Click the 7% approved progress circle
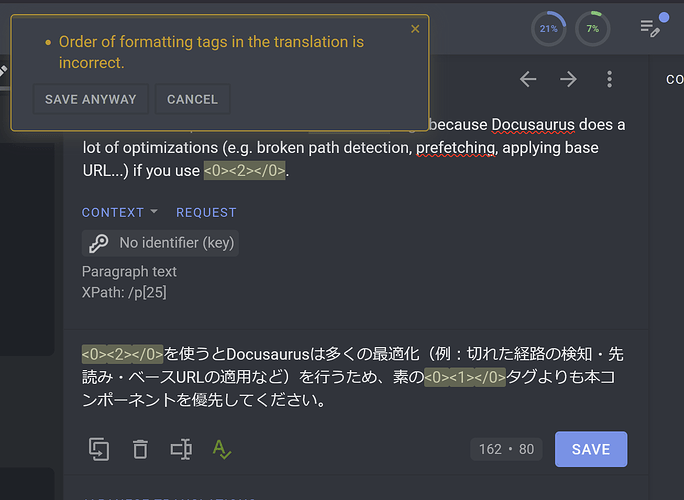 pyautogui.click(x=593, y=29)
